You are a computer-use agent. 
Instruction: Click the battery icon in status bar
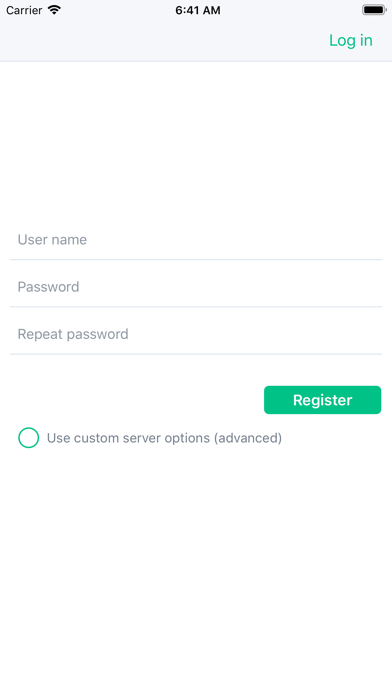tap(374, 10)
